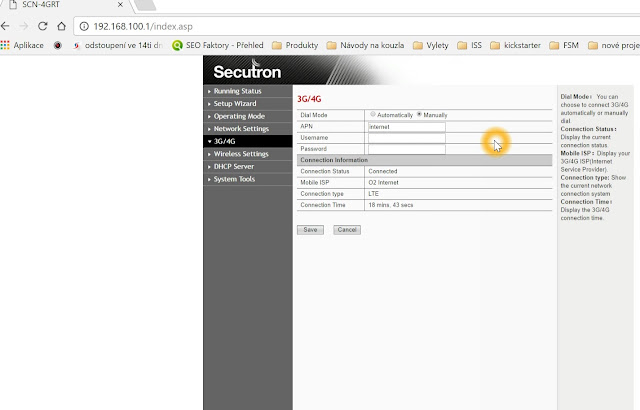The image size is (640, 410).
Task: Collapse the 3G/4G menu item
Action: coord(248,141)
